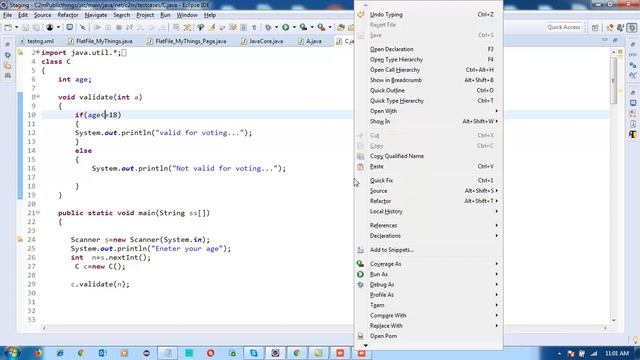640x360 pixels.
Task: Click the context menu scroll-down arrow
Action: tap(366, 345)
